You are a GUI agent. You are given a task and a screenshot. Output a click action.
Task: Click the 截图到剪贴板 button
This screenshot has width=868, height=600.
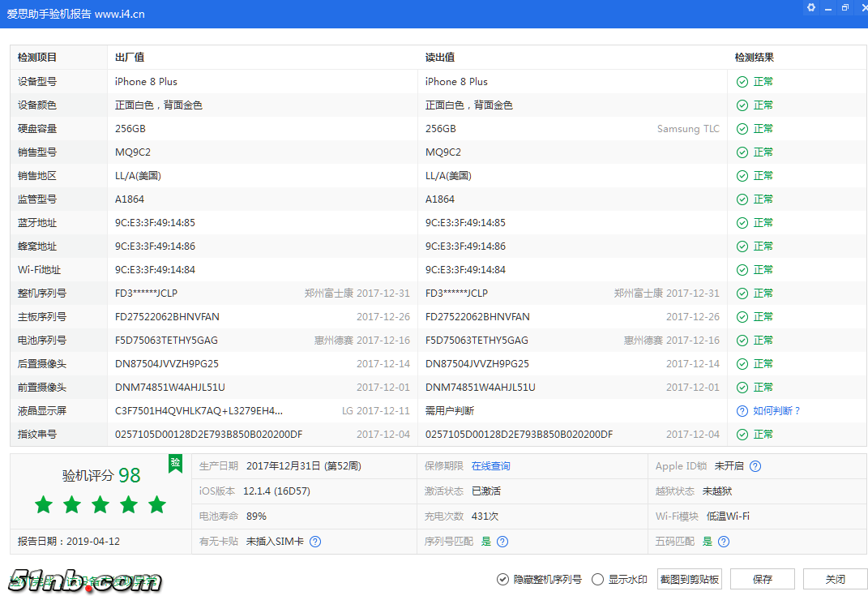pyautogui.click(x=689, y=579)
